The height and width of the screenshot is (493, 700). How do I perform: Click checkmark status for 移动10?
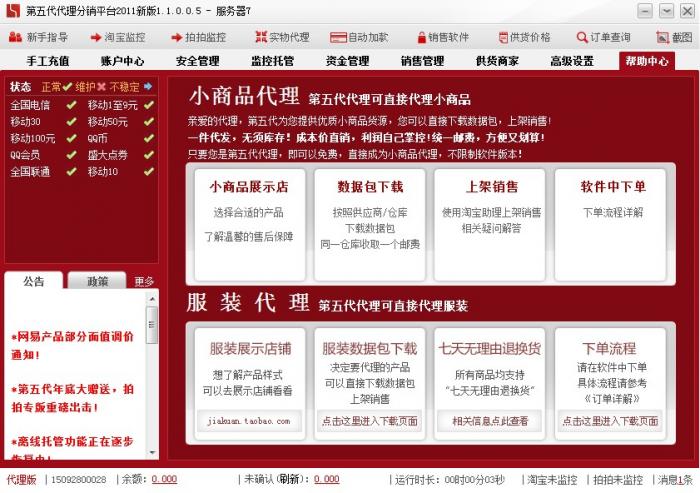(x=149, y=171)
